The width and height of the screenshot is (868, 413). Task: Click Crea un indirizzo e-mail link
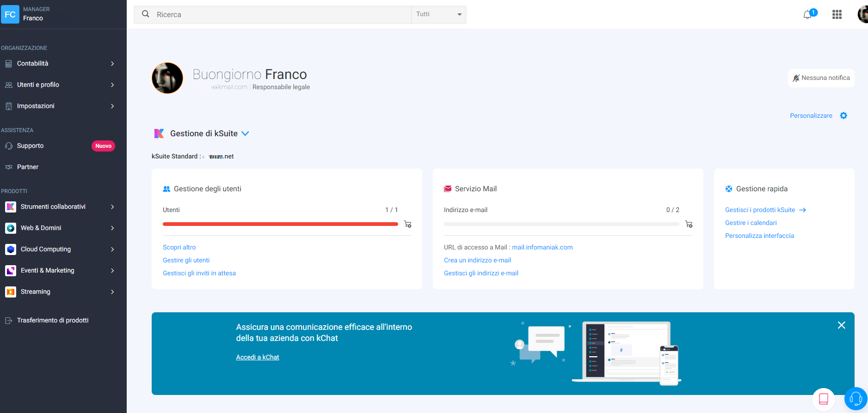coord(477,260)
